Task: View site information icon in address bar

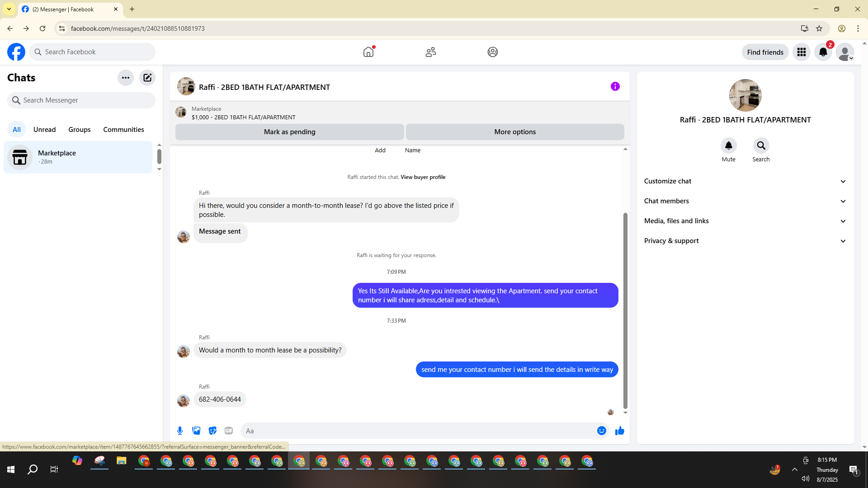Action: 62,28
